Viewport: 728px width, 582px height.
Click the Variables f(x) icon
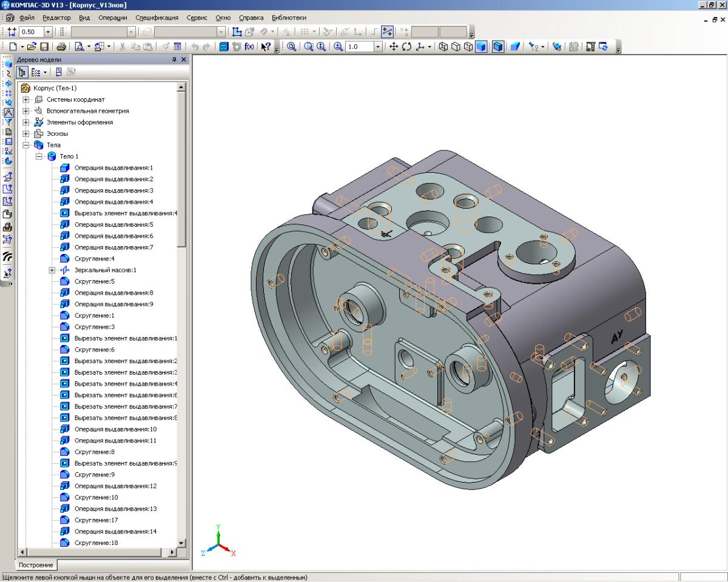pos(249,46)
